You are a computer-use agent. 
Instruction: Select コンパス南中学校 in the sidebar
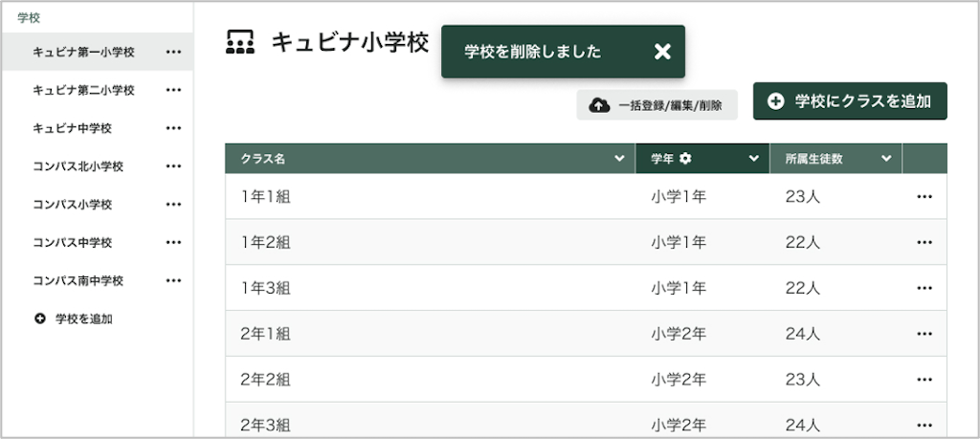[78, 280]
